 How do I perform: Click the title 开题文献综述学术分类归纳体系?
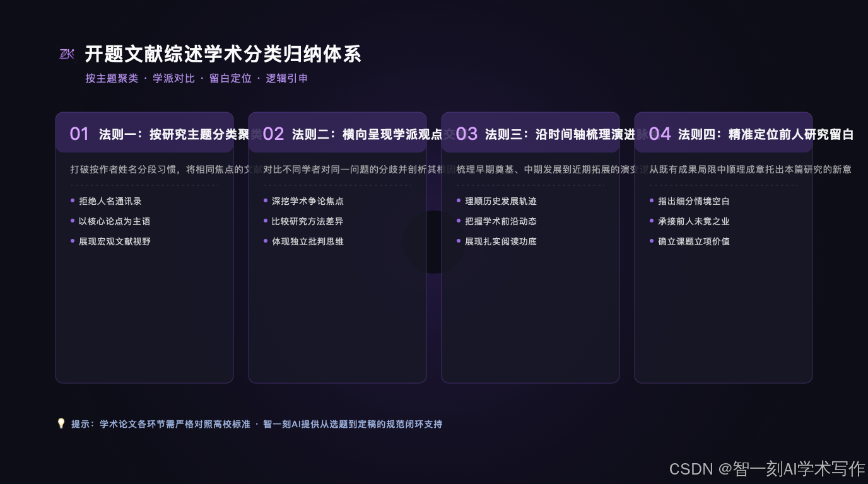click(x=223, y=54)
